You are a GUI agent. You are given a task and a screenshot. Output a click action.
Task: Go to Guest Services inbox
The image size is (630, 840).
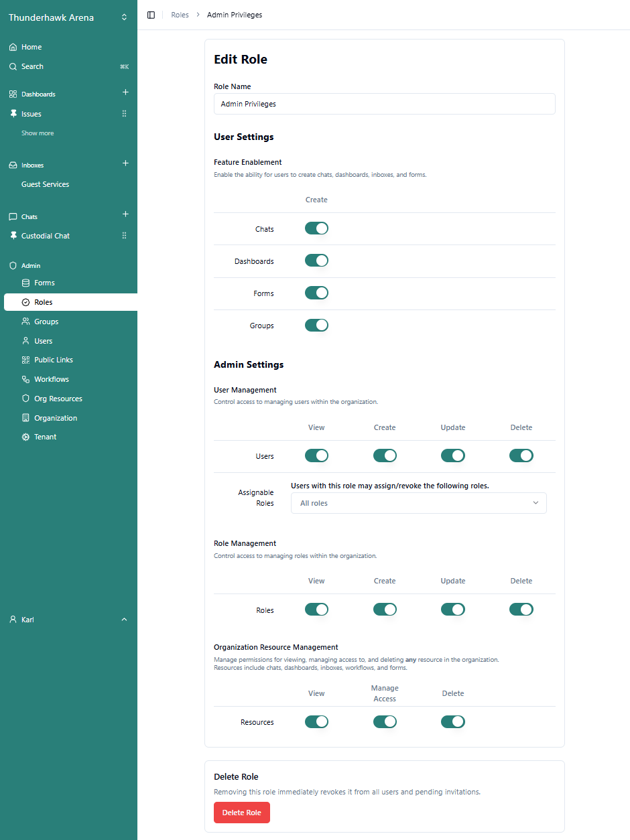point(45,184)
